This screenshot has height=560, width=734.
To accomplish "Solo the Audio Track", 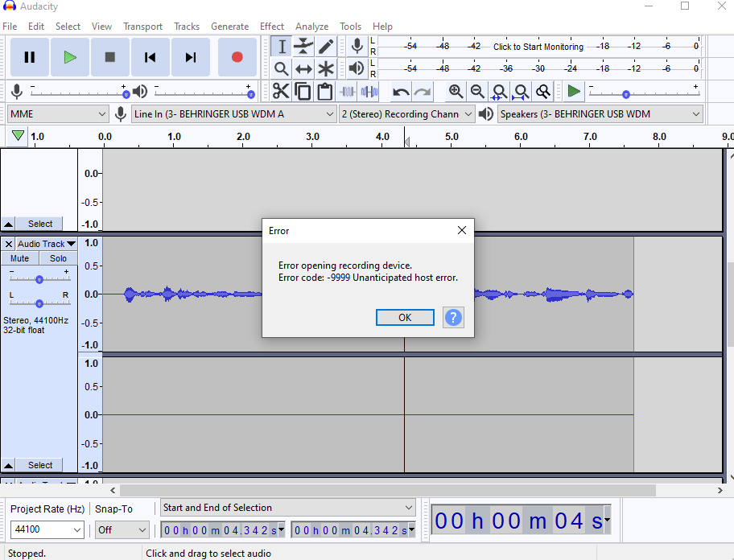I will tap(57, 257).
